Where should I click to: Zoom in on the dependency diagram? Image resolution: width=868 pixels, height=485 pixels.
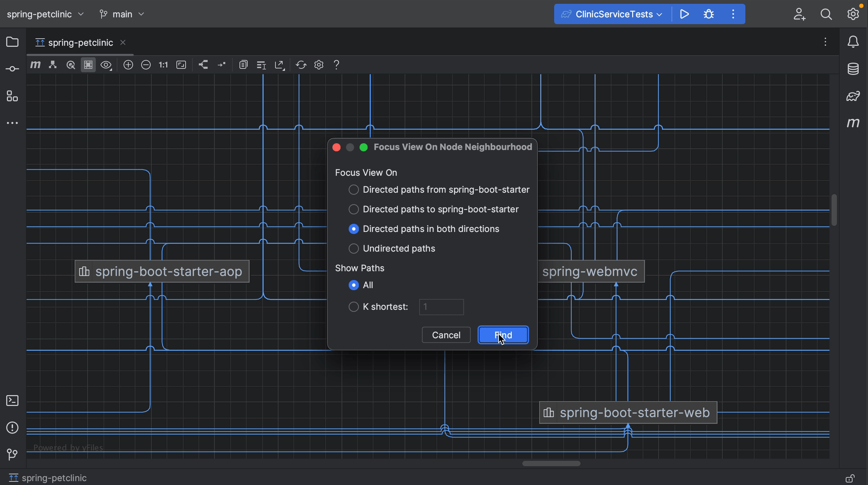(x=128, y=65)
